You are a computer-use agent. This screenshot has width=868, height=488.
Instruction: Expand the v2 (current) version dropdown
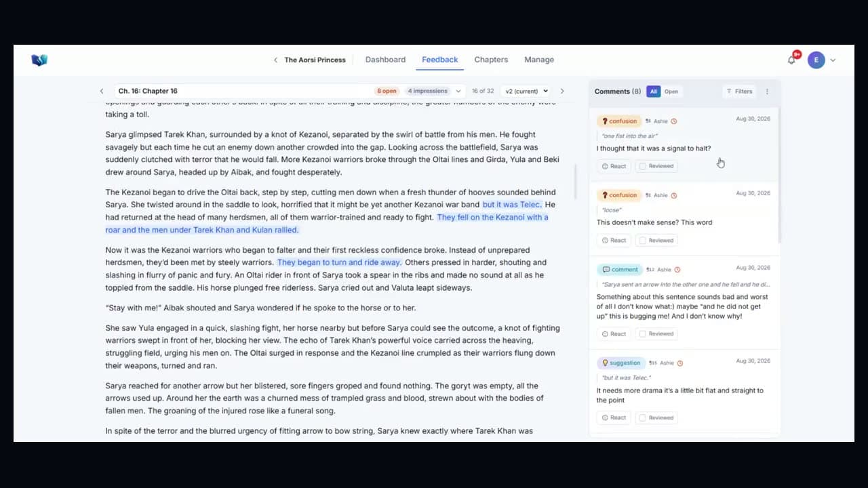527,91
